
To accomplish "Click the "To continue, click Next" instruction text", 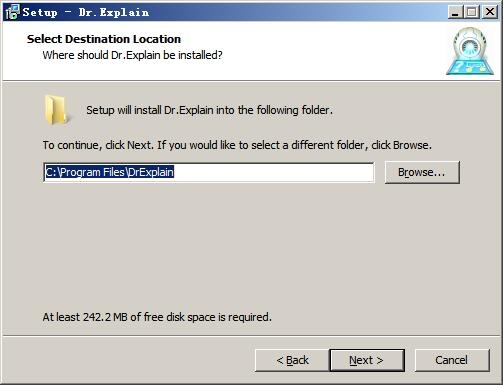I will pyautogui.click(x=237, y=145).
